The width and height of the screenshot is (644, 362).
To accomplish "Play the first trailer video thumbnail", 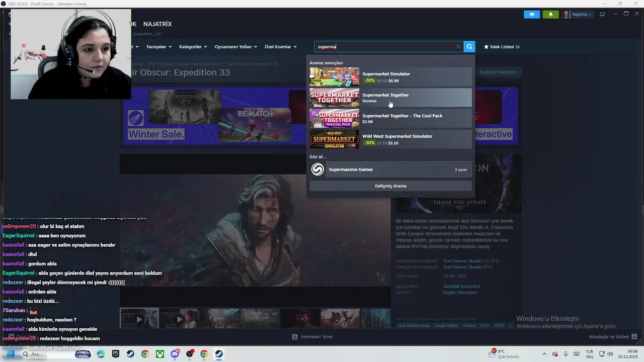I will click(139, 319).
